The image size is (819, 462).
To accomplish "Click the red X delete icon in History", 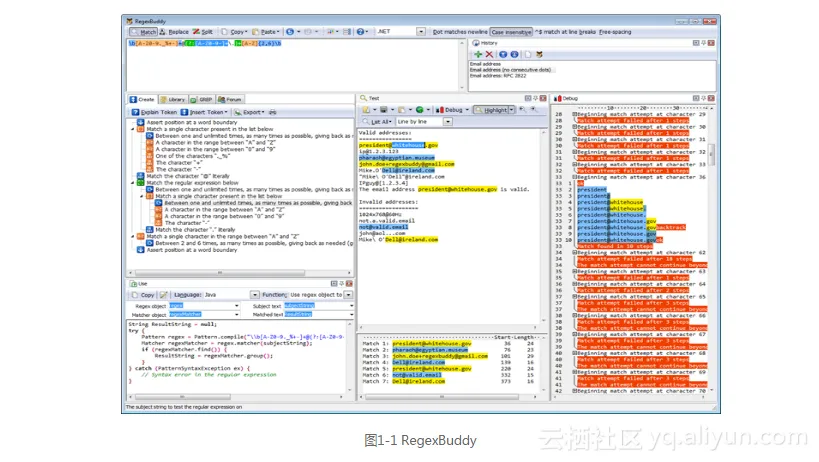I will tap(489, 54).
